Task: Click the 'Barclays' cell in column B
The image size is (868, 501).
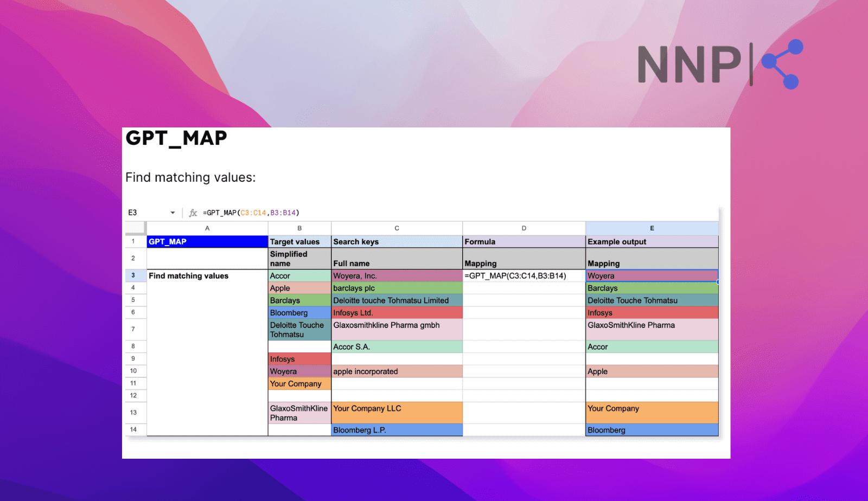Action: (299, 300)
